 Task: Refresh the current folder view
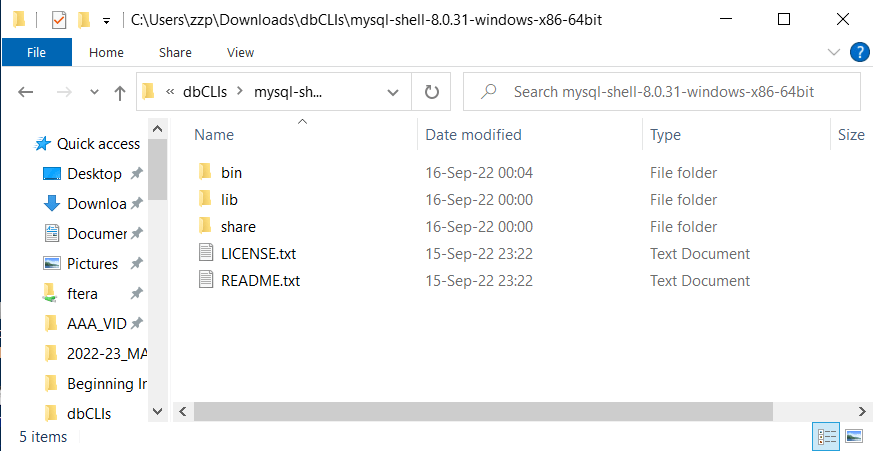point(432,92)
